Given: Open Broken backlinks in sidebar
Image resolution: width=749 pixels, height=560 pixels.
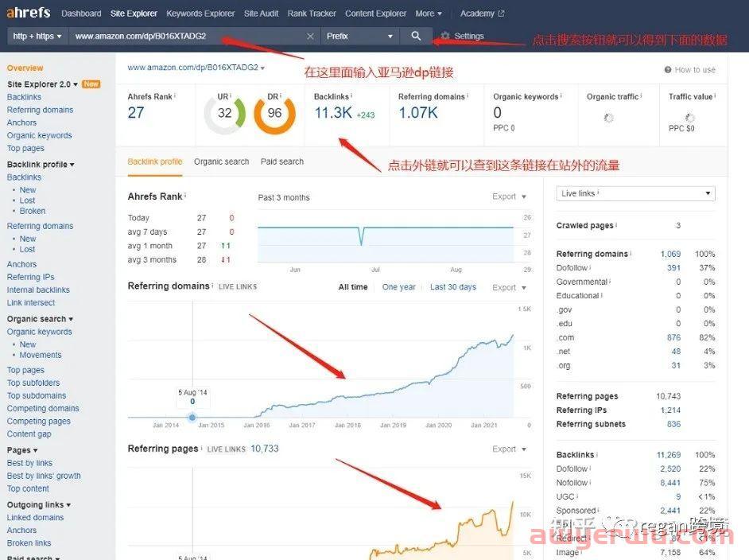Looking at the screenshot, I should [33, 211].
